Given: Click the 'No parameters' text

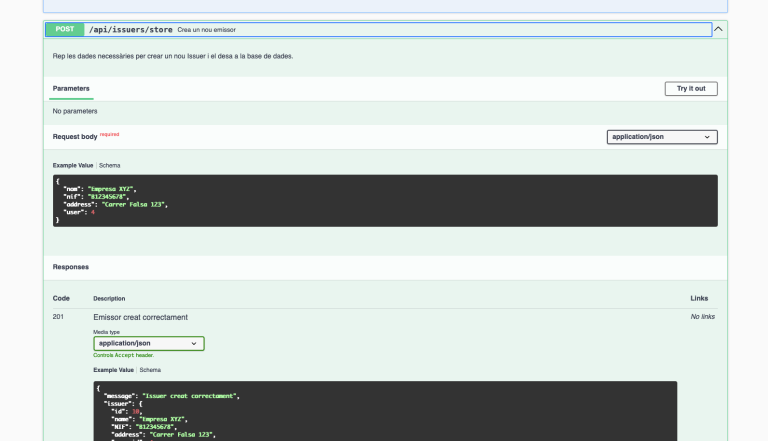Looking at the screenshot, I should 75,111.
